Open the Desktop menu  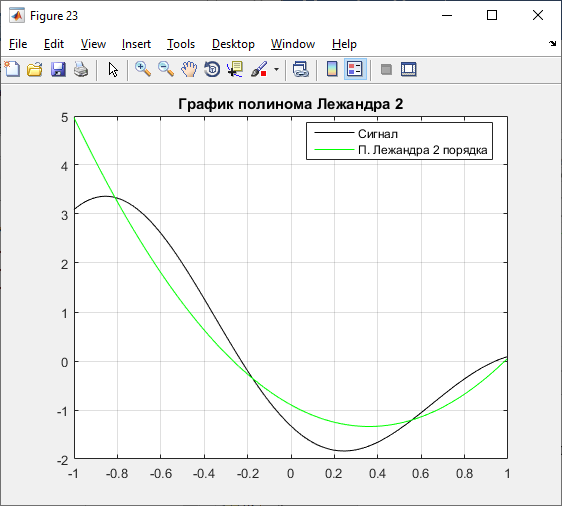233,44
